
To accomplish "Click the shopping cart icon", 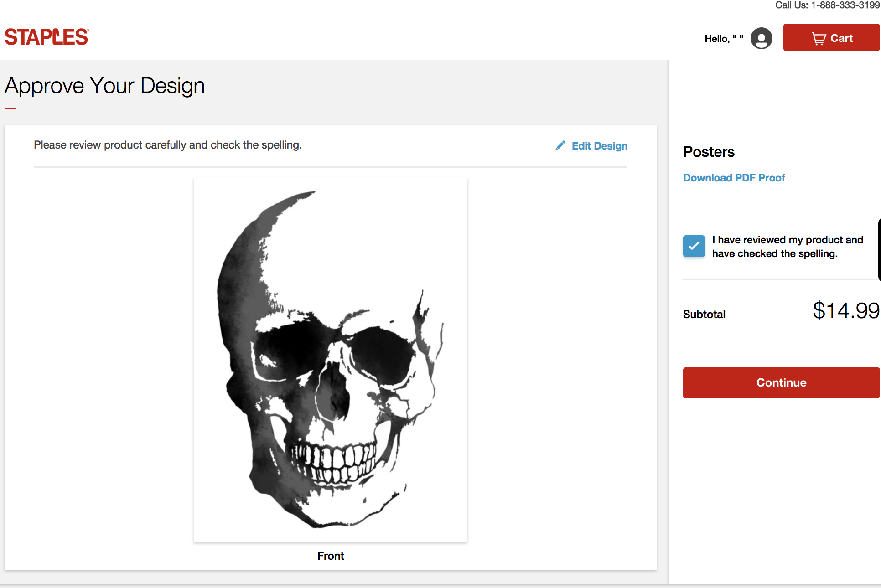I will tap(819, 39).
